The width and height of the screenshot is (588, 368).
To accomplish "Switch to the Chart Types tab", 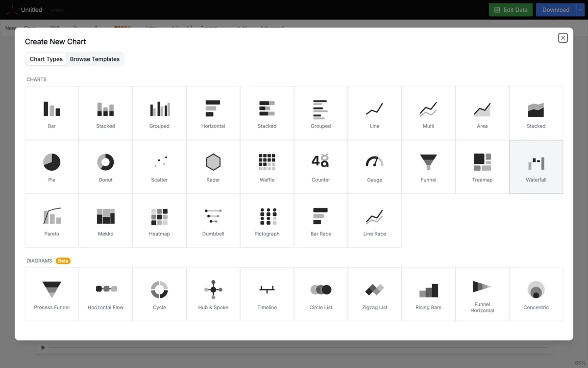I will [46, 59].
